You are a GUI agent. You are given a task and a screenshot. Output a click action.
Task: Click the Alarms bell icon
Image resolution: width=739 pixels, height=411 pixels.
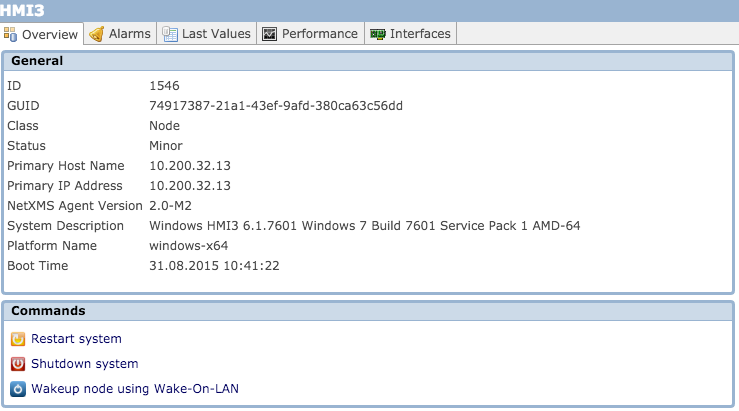97,34
